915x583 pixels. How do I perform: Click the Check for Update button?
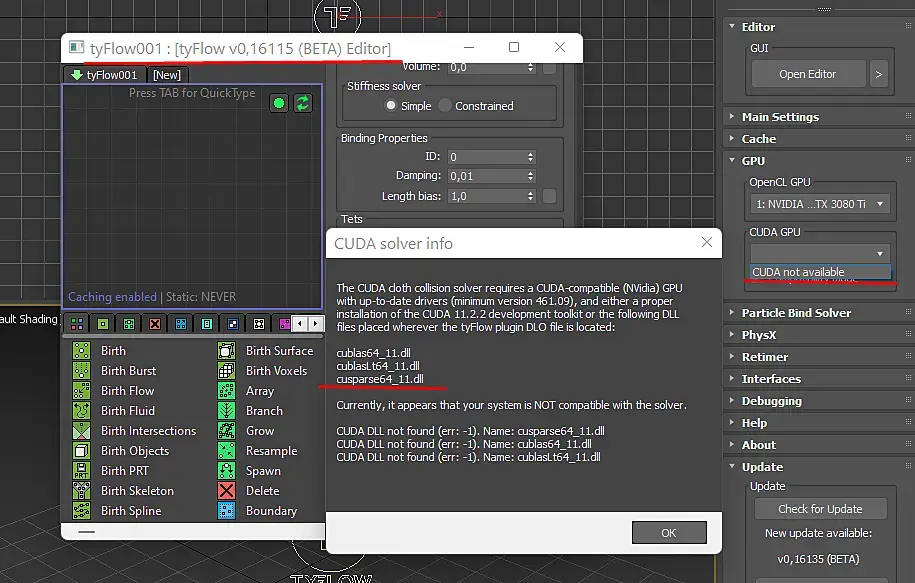click(x=820, y=509)
